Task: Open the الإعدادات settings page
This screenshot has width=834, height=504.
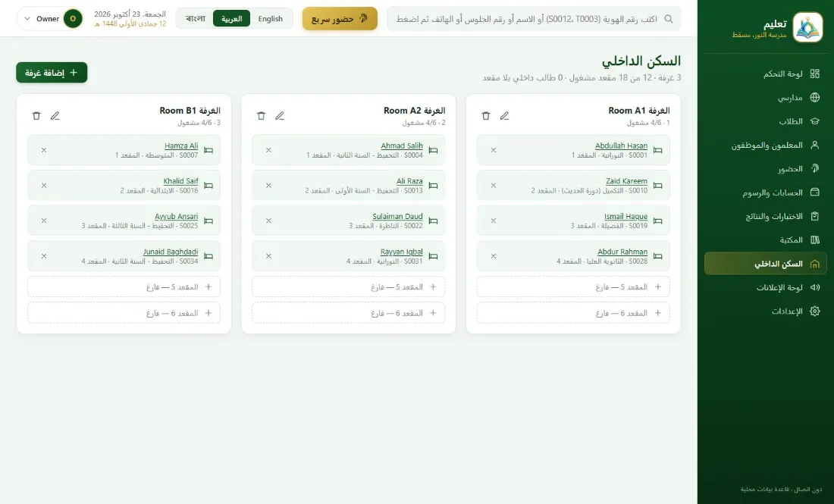Action: [766, 311]
